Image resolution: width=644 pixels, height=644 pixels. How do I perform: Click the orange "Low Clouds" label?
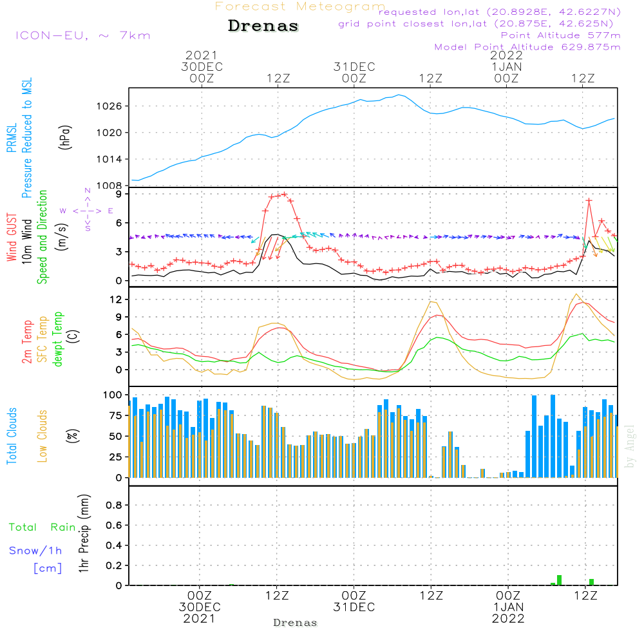[43, 436]
